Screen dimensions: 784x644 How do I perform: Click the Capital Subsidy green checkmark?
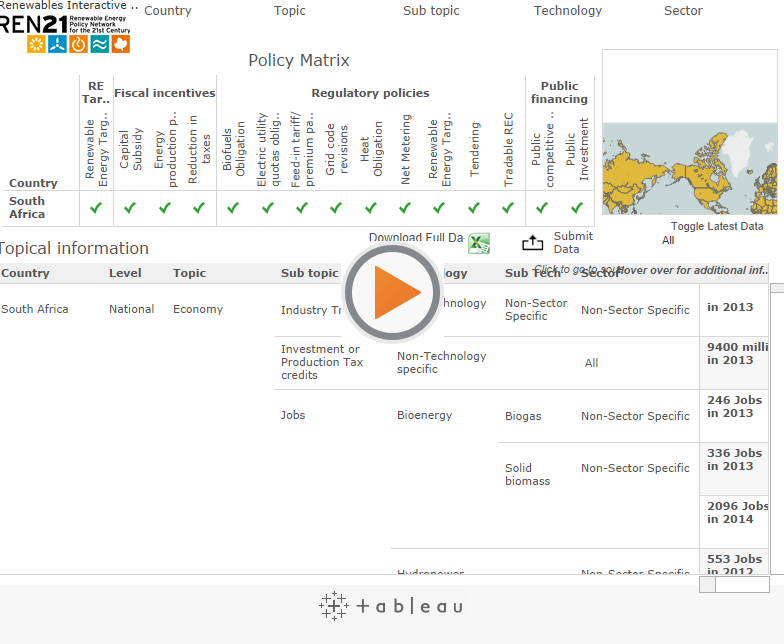[x=130, y=208]
